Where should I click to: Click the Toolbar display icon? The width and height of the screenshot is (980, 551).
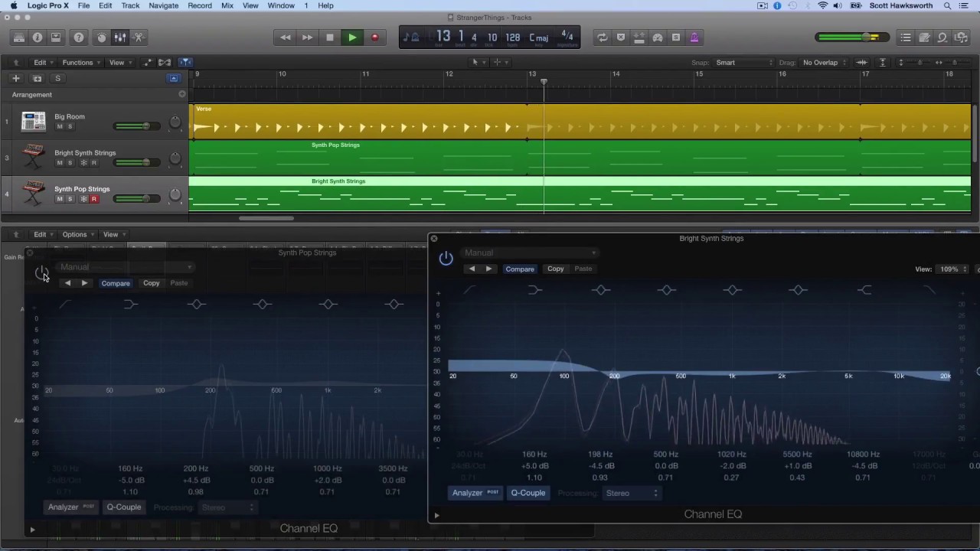click(x=56, y=37)
